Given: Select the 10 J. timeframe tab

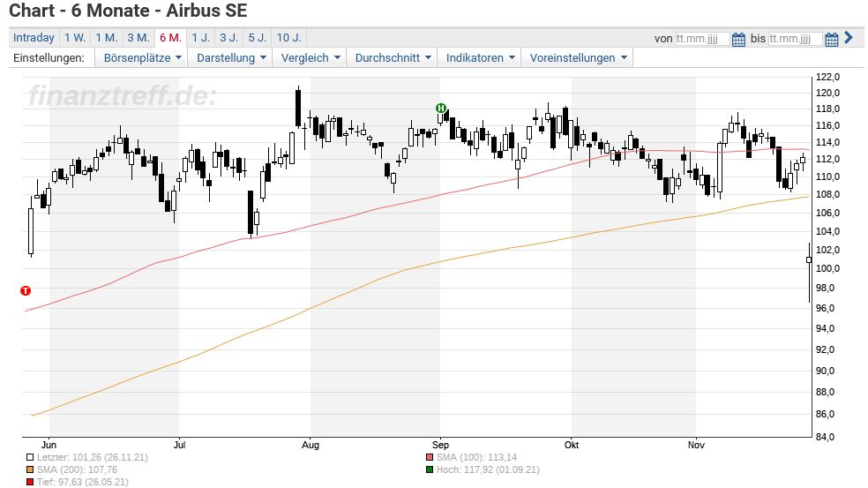Looking at the screenshot, I should click(x=289, y=38).
